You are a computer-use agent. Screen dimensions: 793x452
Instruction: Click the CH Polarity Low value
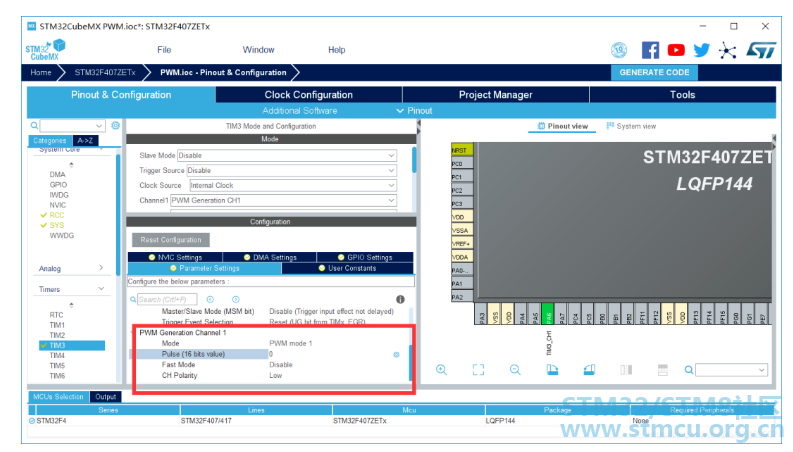276,376
